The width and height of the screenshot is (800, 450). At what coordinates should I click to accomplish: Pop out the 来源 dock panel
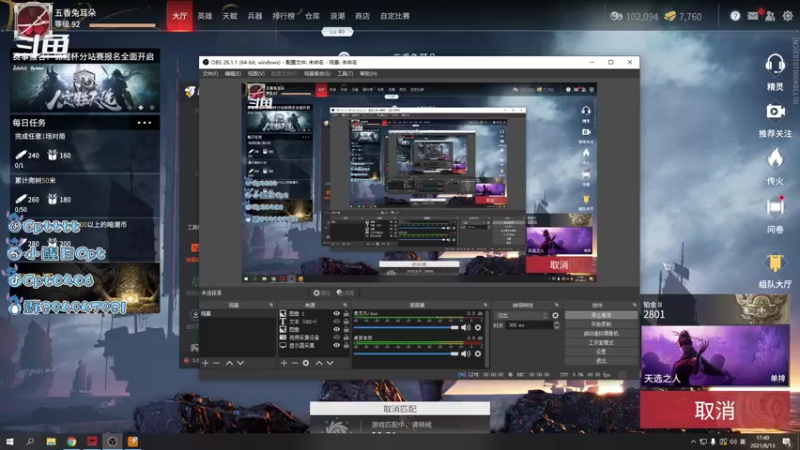[345, 305]
